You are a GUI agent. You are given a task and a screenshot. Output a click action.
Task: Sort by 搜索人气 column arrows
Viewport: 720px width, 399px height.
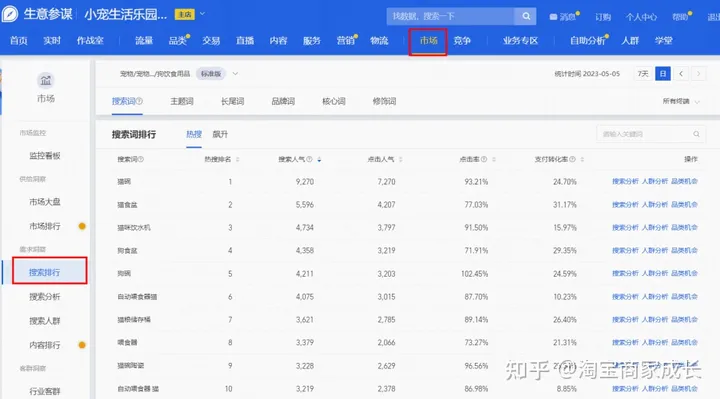point(319,159)
